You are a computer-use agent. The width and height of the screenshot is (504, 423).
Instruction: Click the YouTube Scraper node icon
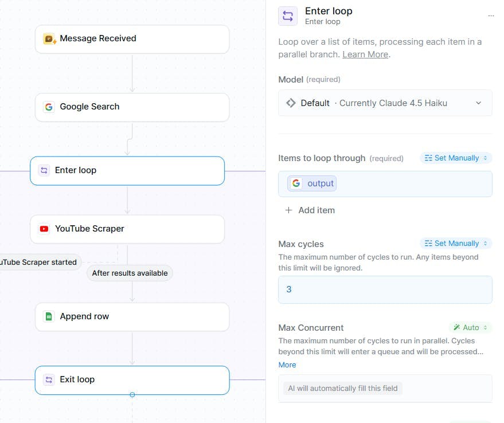pyautogui.click(x=44, y=229)
